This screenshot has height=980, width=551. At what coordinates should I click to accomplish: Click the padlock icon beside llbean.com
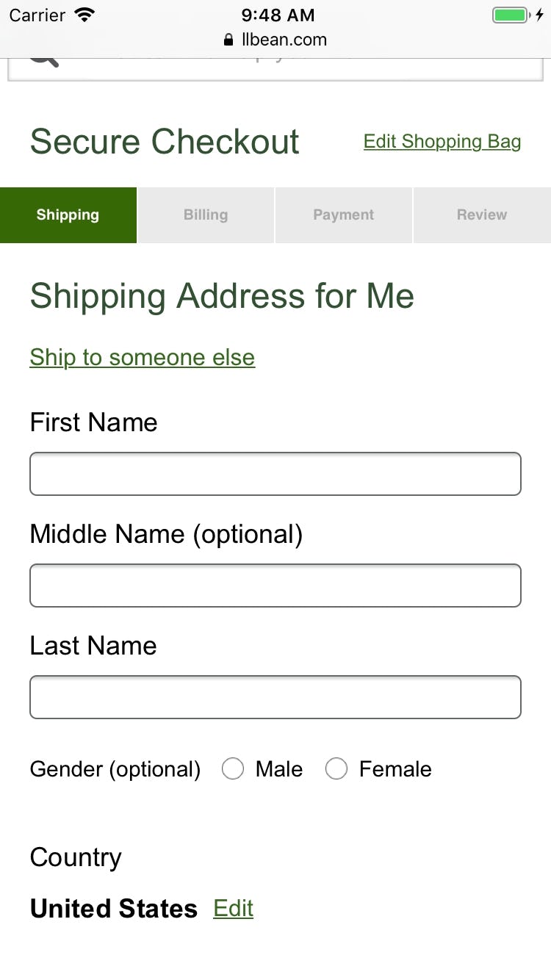228,40
